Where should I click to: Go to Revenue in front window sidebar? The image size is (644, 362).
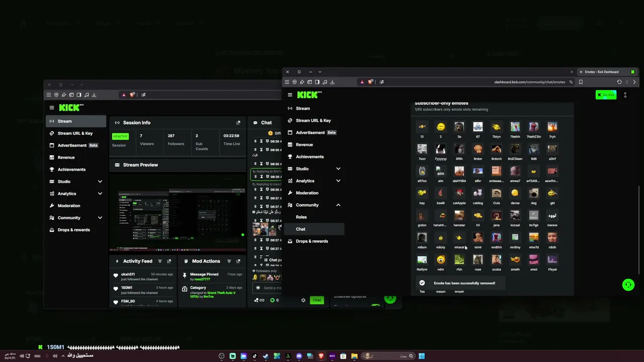(314, 145)
